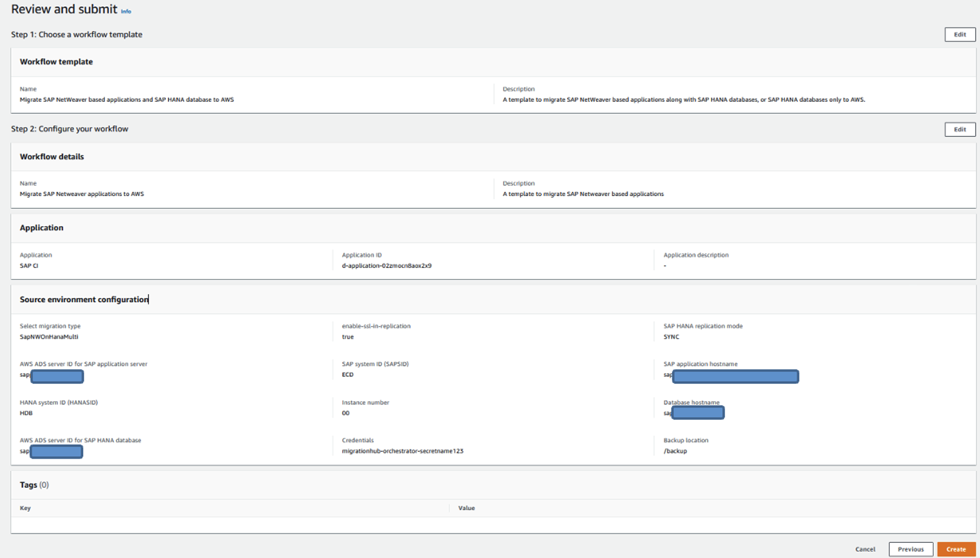
Task: Click the Workflow template section heading
Action: pos(56,61)
